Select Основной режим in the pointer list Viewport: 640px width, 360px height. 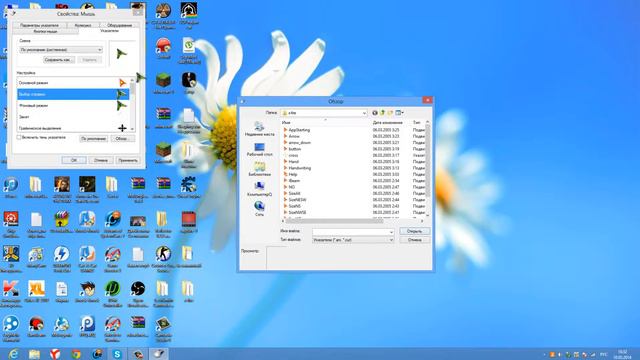coord(73,83)
